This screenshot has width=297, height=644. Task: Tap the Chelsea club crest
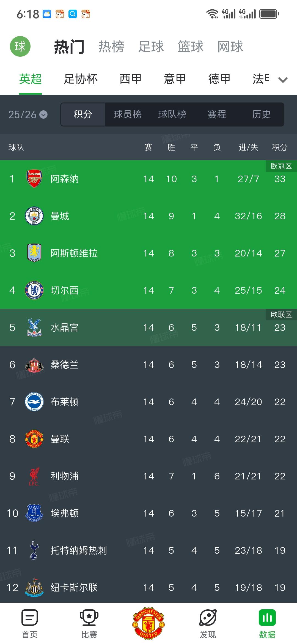tap(34, 290)
